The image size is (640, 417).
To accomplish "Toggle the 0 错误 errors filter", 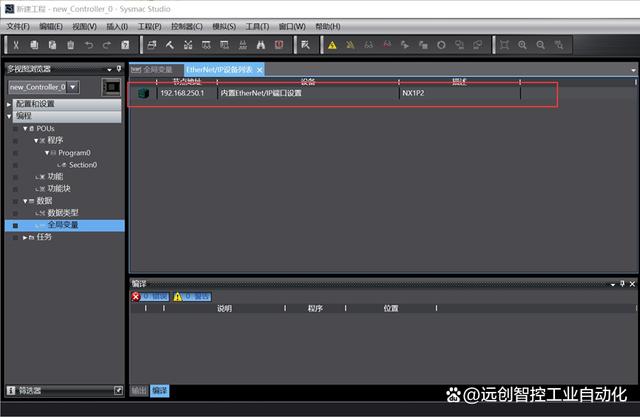I will point(149,297).
